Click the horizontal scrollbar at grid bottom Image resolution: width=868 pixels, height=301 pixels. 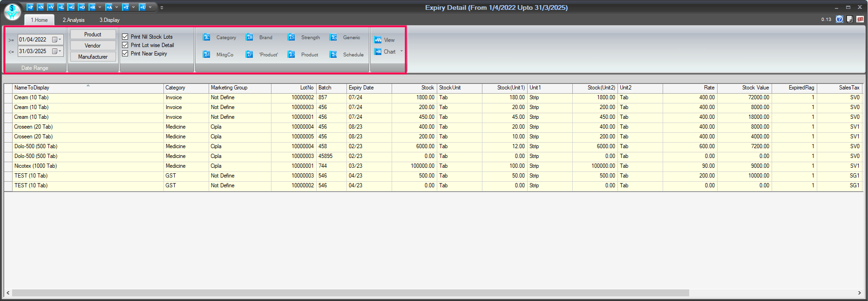350,293
